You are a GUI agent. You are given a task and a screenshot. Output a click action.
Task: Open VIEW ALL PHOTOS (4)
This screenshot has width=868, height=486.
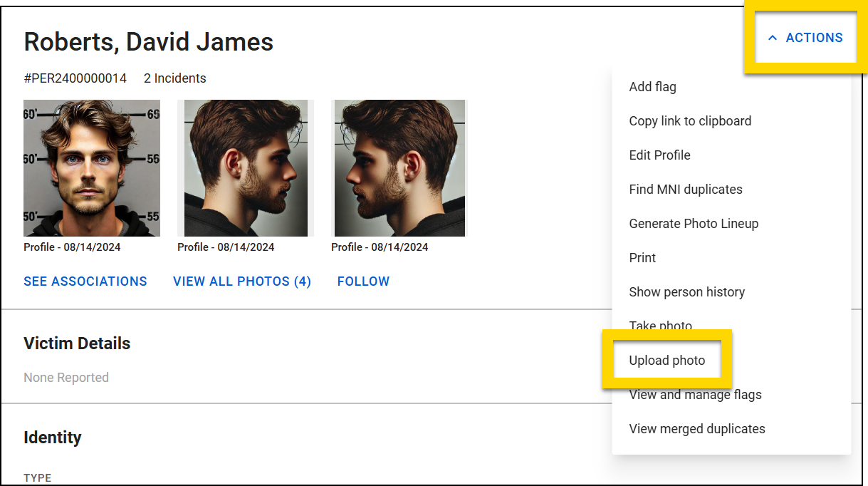pyautogui.click(x=241, y=281)
